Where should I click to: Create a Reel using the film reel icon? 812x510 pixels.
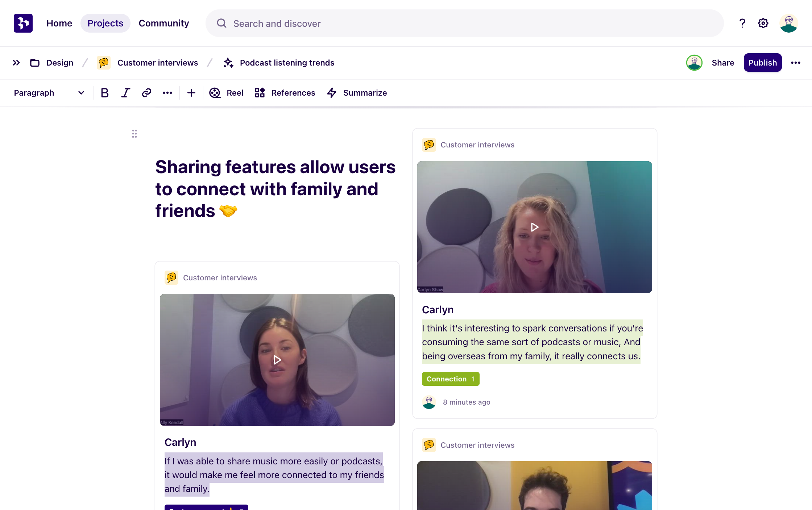click(x=226, y=93)
